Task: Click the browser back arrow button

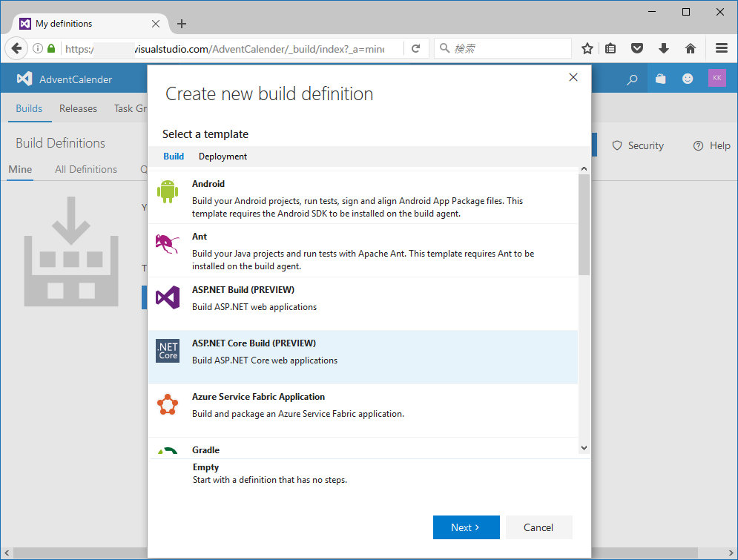Action: pos(16,48)
